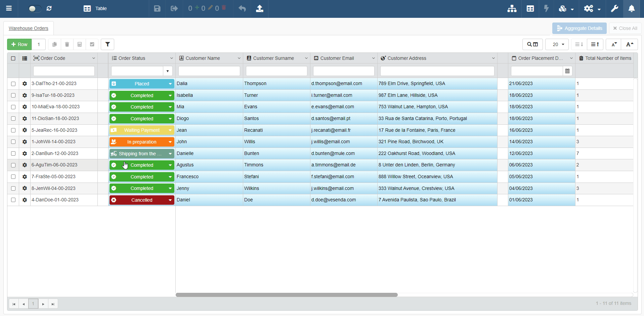Open the hierarchy diagram icon

point(512,9)
